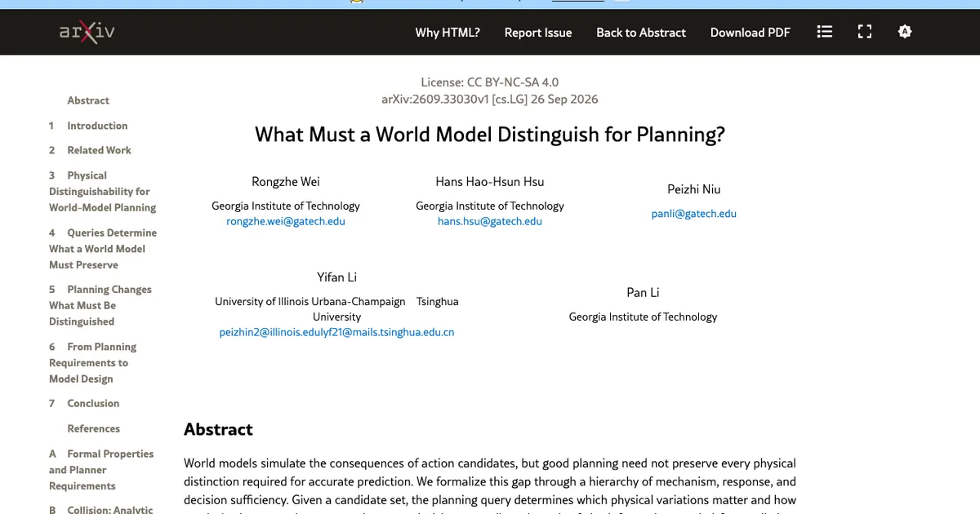The height and width of the screenshot is (514, 980).
Task: Open hans.hsu@gatech.edu email link
Action: (x=490, y=221)
